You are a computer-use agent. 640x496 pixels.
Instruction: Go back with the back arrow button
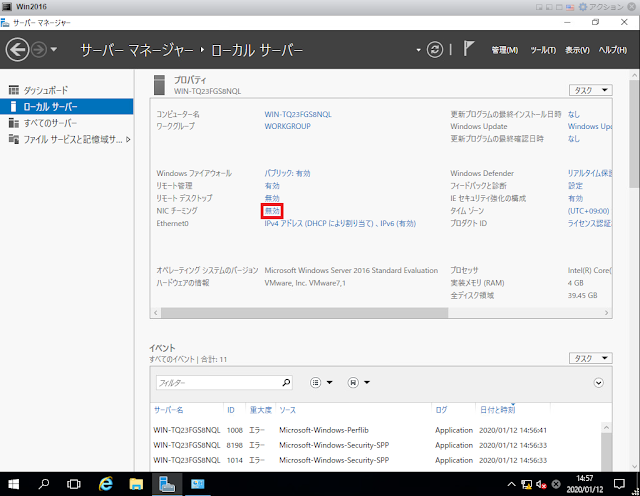[17, 50]
